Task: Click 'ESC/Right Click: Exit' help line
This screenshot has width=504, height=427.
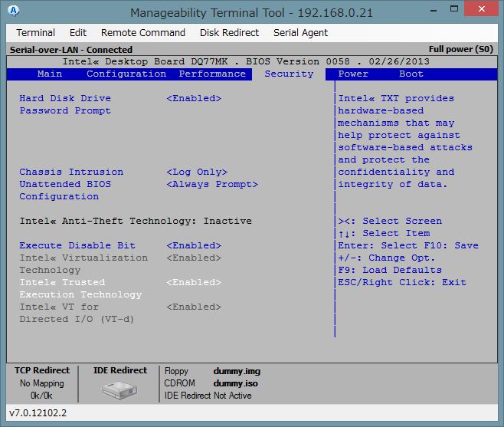Action: coord(402,282)
